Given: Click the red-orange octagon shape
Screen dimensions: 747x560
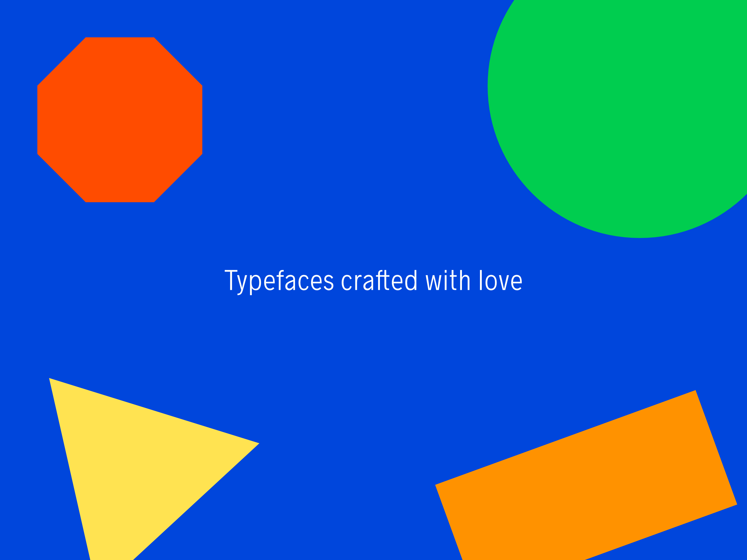Looking at the screenshot, I should [120, 120].
